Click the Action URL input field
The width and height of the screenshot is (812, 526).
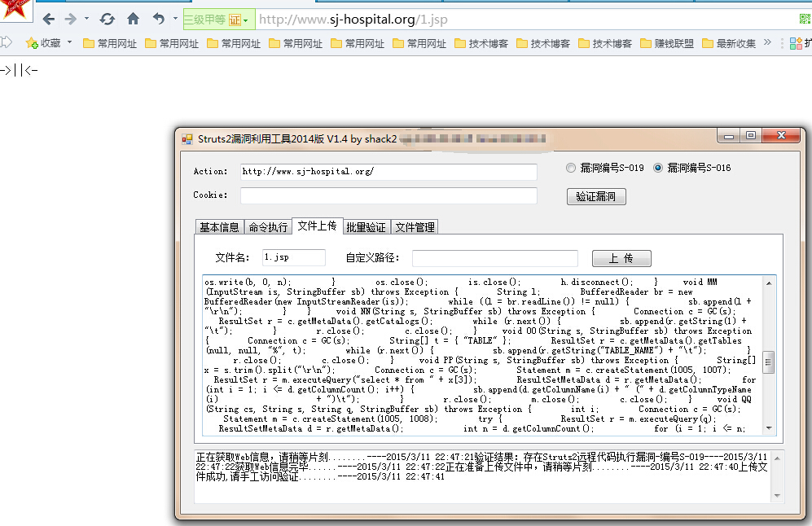tap(388, 171)
